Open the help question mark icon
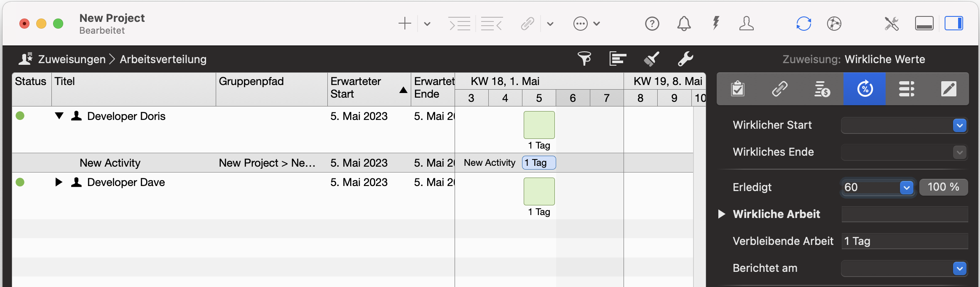This screenshot has height=287, width=980. [652, 24]
